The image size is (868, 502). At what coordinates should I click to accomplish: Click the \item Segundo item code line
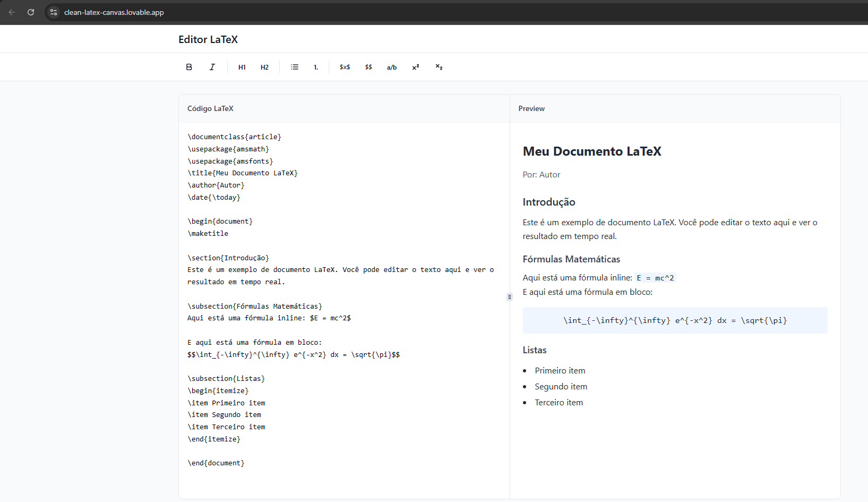224,415
